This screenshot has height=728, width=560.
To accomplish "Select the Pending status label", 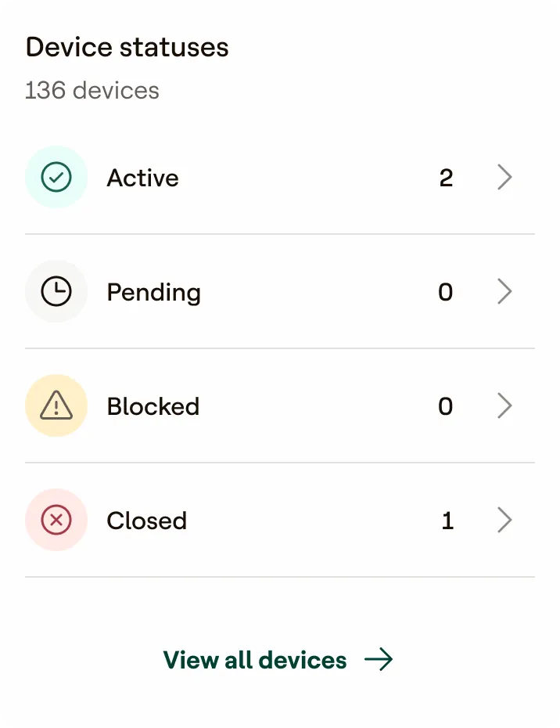I will (x=153, y=293).
